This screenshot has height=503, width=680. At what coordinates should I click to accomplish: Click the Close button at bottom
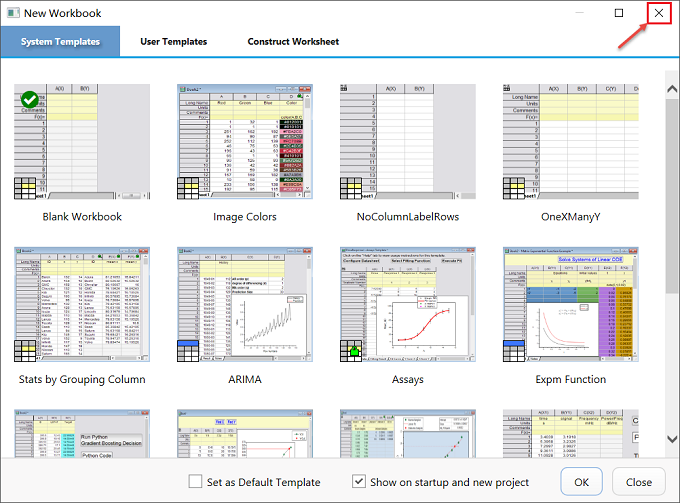click(638, 482)
